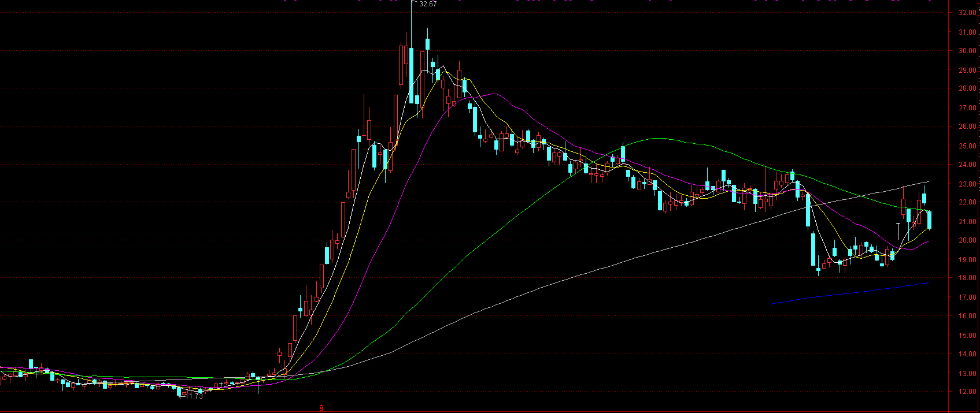Image resolution: width=980 pixels, height=413 pixels.
Task: Select the 19.00 price axis label
Action: click(x=967, y=260)
